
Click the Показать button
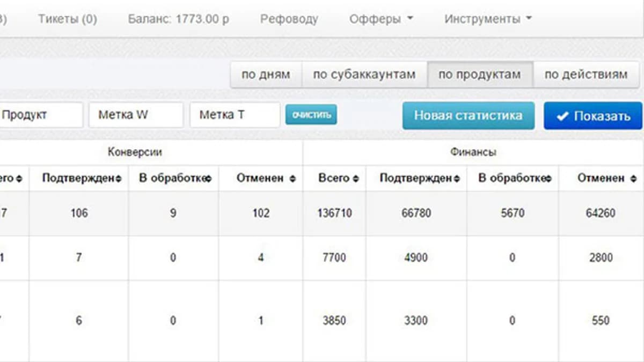pyautogui.click(x=593, y=116)
